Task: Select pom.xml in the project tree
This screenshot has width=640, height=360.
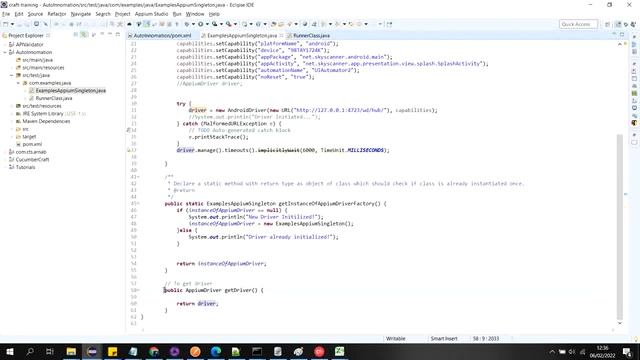Action: click(32, 144)
